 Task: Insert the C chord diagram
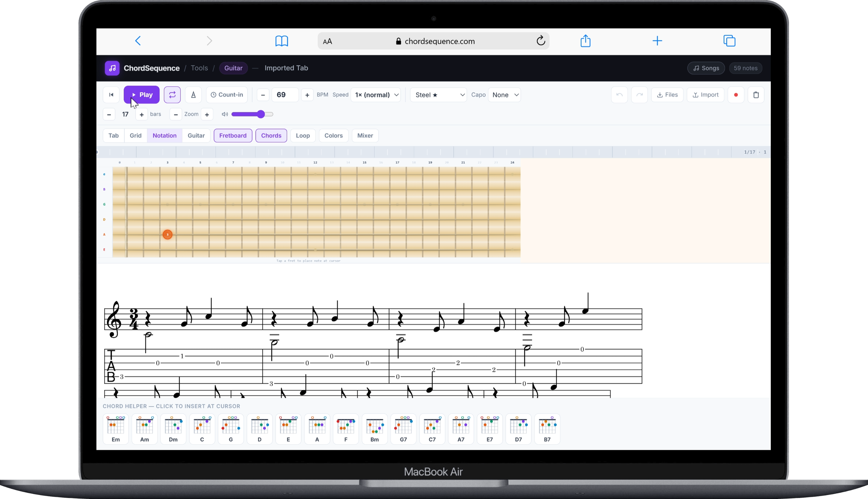202,429
